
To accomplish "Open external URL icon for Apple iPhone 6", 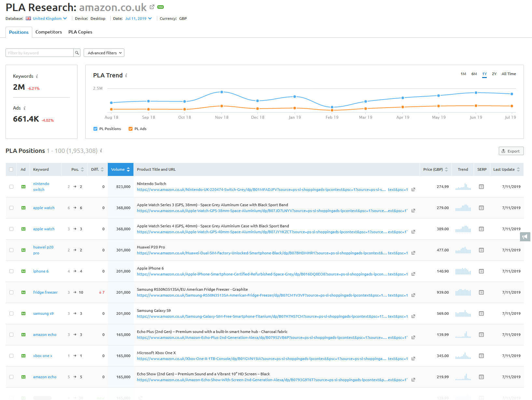I will coord(413,274).
